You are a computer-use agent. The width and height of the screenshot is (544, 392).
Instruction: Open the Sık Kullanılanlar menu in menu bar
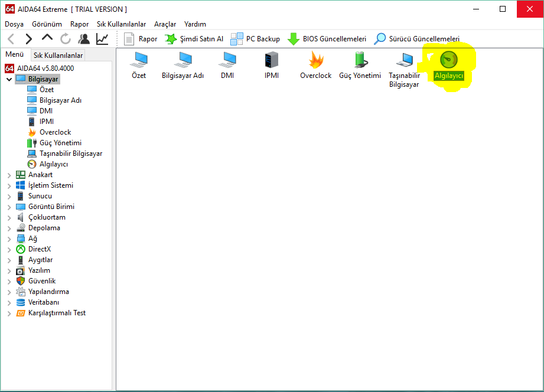click(x=122, y=24)
